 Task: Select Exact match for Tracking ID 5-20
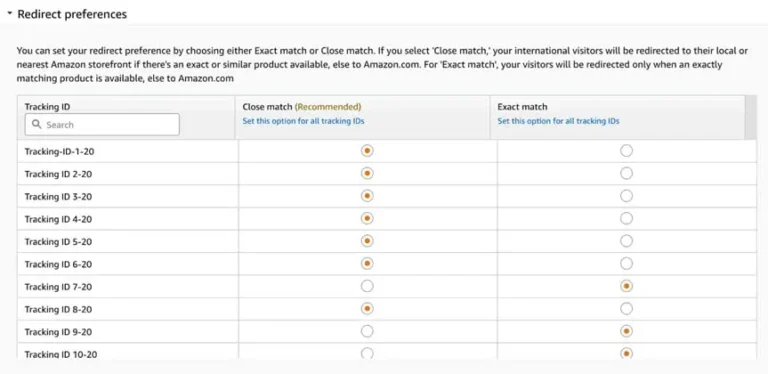[626, 241]
